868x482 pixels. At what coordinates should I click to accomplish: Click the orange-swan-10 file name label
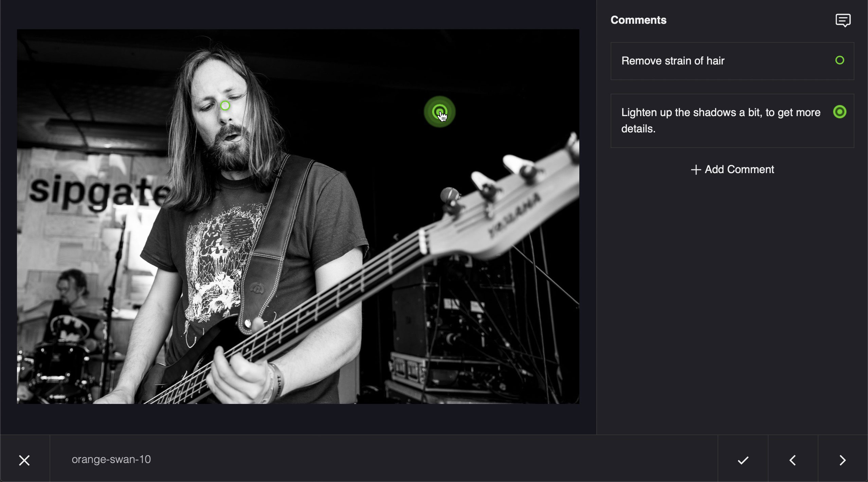111,459
